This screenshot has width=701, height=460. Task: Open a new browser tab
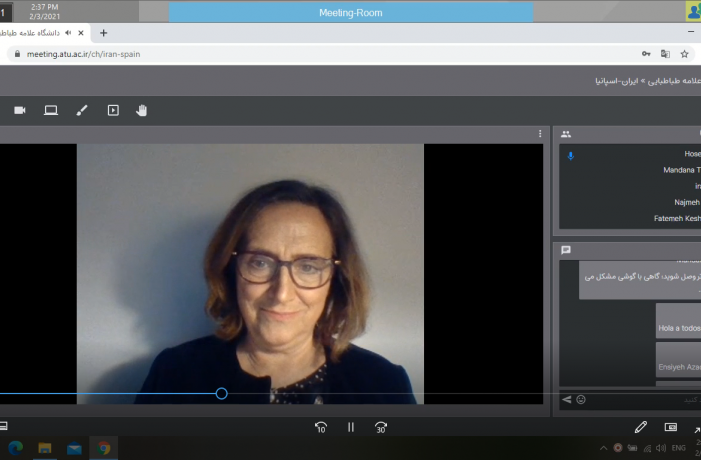point(103,33)
